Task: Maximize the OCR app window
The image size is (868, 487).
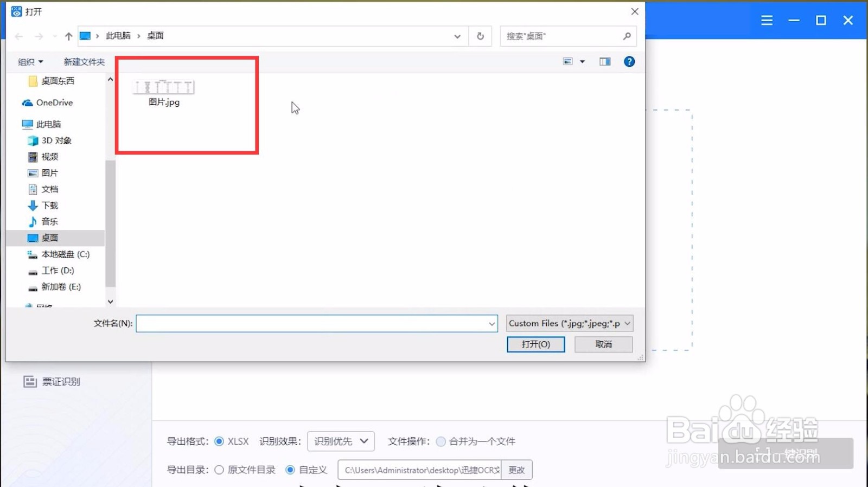Action: 821,21
